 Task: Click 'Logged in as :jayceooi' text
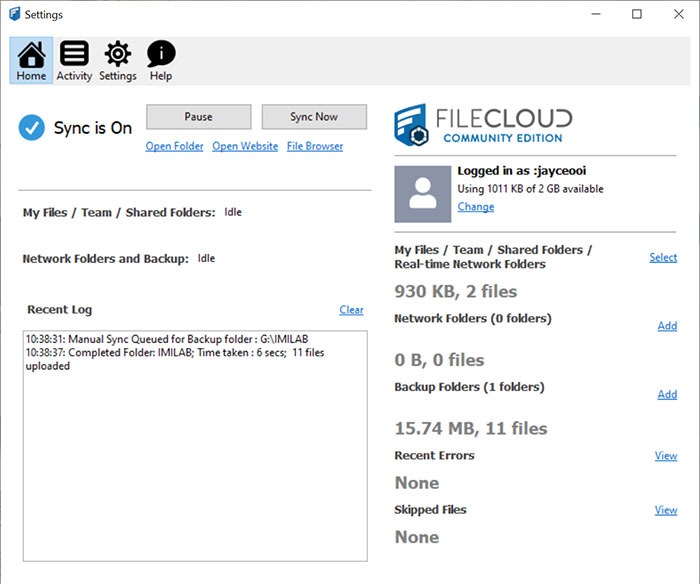click(522, 171)
